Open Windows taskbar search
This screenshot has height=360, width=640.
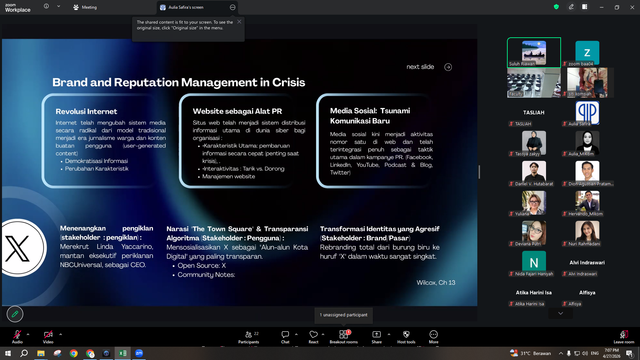[24, 353]
